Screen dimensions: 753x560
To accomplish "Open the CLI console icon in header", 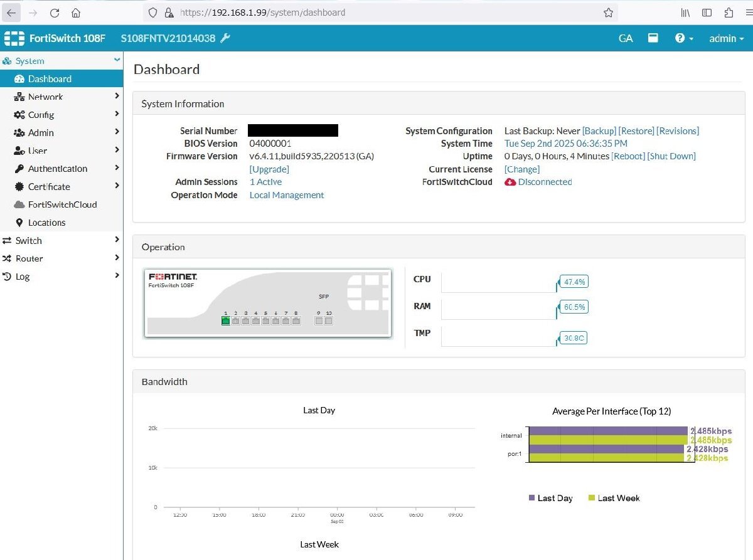I will coord(653,38).
